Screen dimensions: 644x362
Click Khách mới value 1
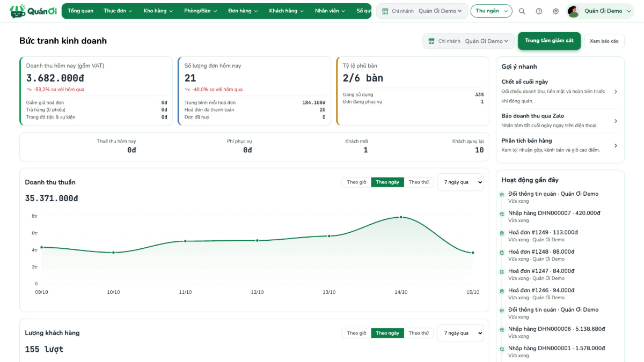pos(365,150)
